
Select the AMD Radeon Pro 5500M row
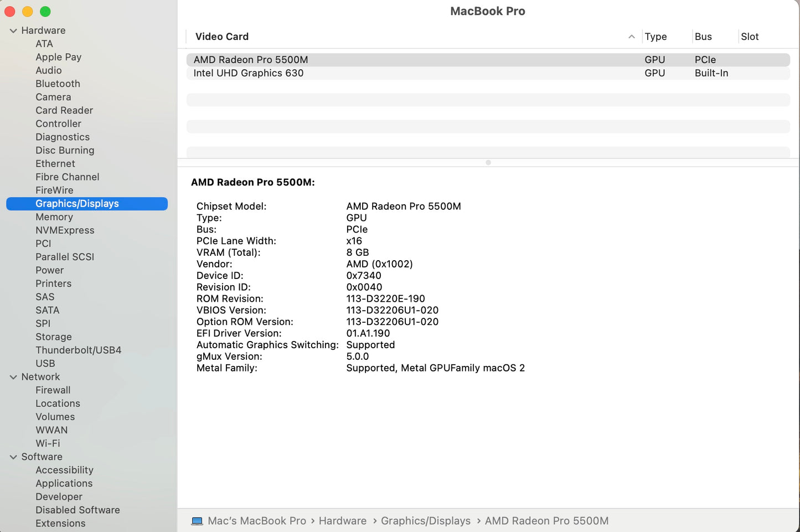tap(250, 59)
